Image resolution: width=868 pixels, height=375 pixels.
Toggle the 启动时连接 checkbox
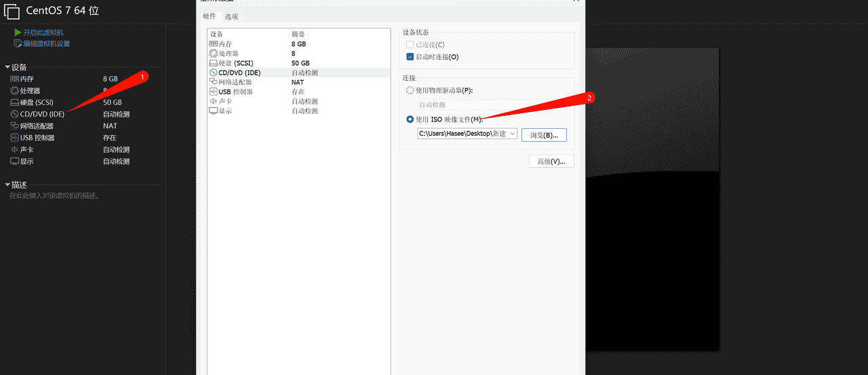410,57
